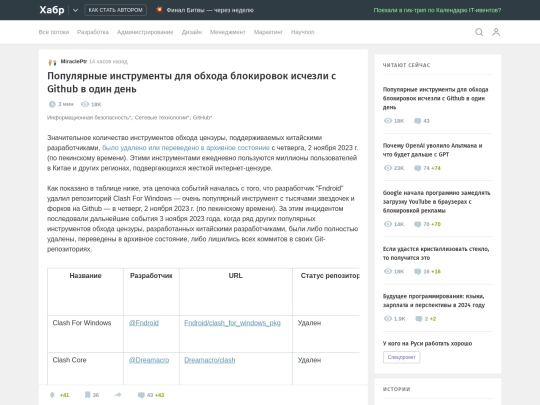
Task: Open comments icon of the стекло article
Action: click(x=417, y=271)
